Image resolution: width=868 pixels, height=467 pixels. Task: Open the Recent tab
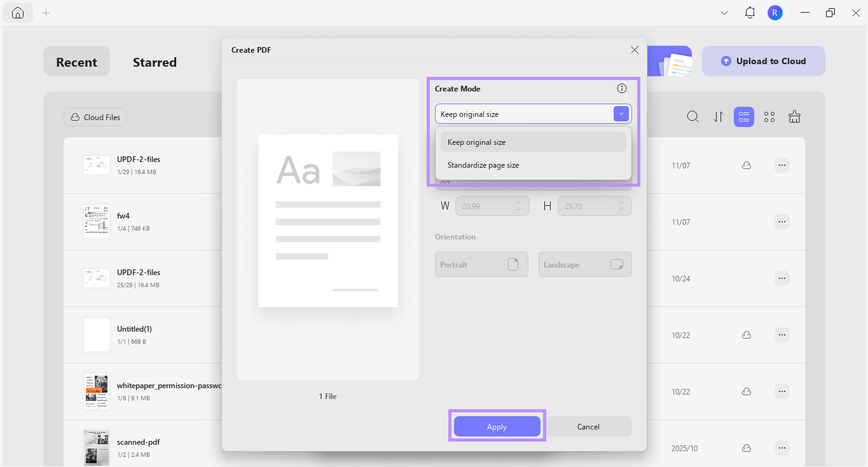point(76,61)
